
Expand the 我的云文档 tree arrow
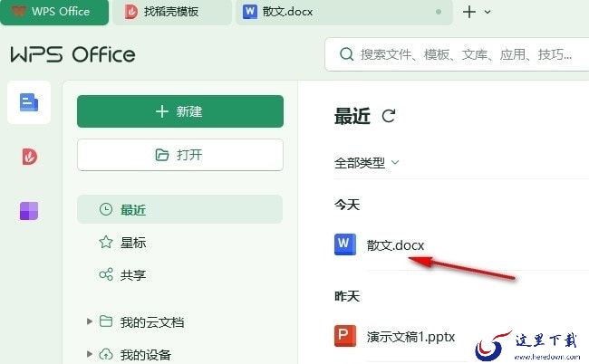click(x=89, y=321)
